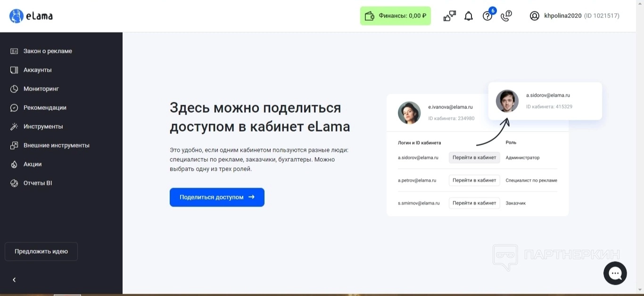Open the Акции section
Screen dimensions: 644x296
[33, 164]
